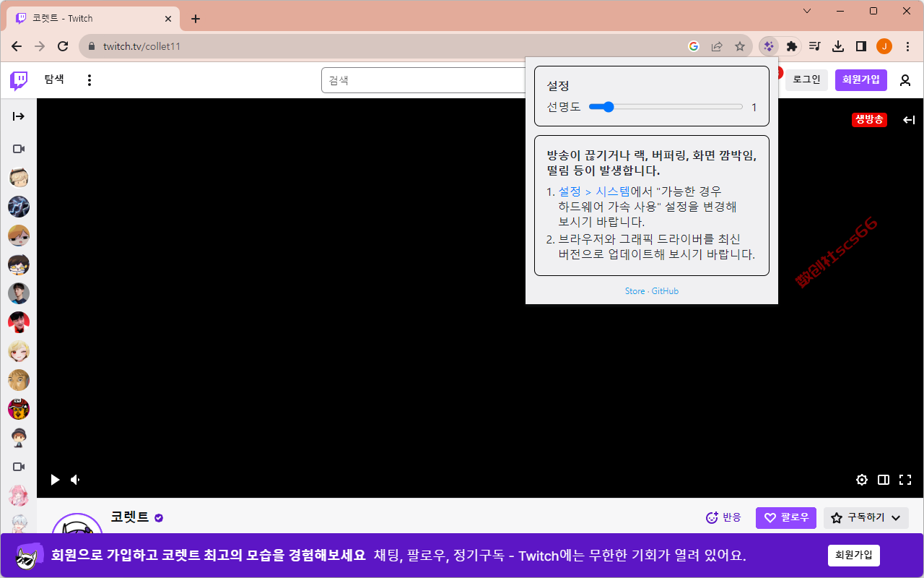Click the 설정 heading in the popup
924x578 pixels.
558,86
